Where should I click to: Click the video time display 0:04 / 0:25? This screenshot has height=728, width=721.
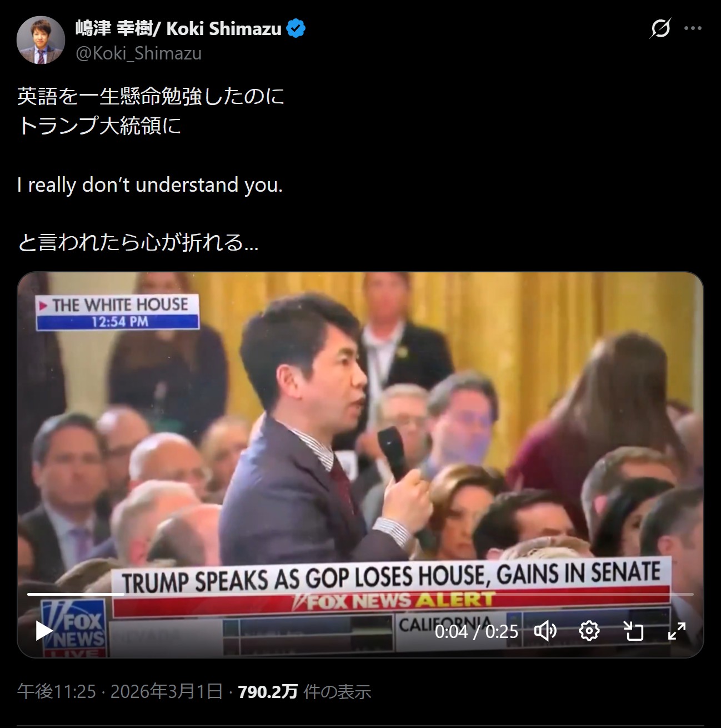pyautogui.click(x=476, y=631)
